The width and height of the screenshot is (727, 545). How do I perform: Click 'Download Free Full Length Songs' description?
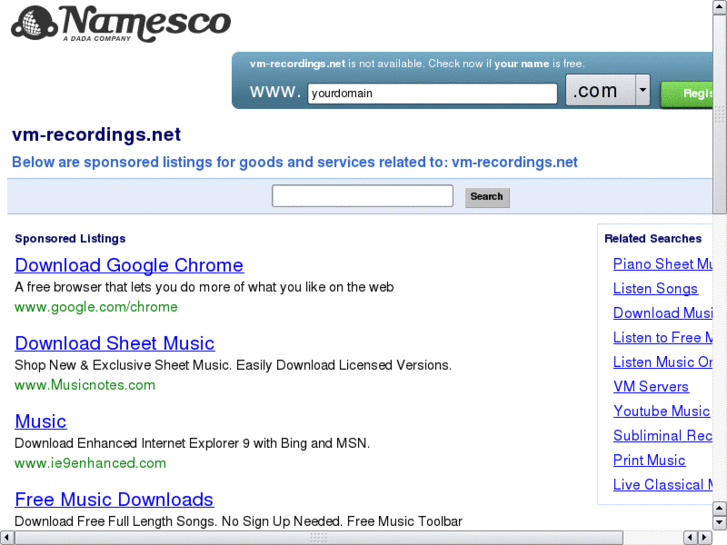[239, 521]
